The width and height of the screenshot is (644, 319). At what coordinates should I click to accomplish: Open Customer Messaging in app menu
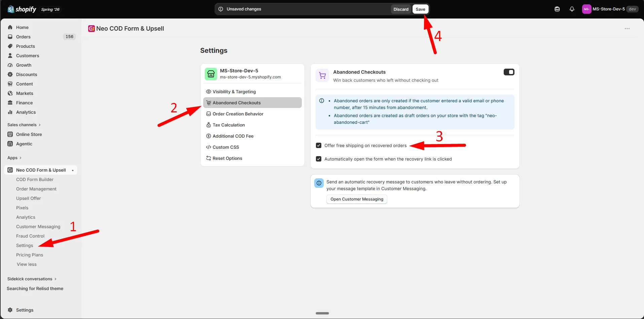(38, 226)
